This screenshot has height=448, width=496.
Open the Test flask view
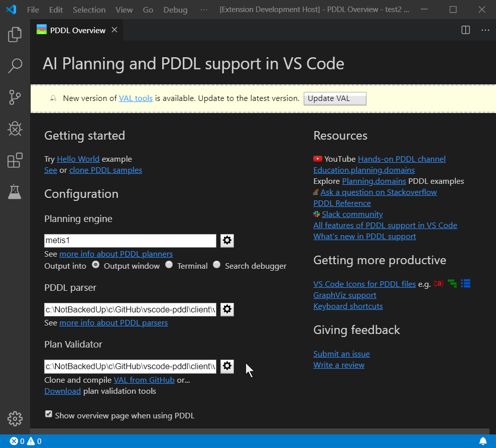point(15,191)
